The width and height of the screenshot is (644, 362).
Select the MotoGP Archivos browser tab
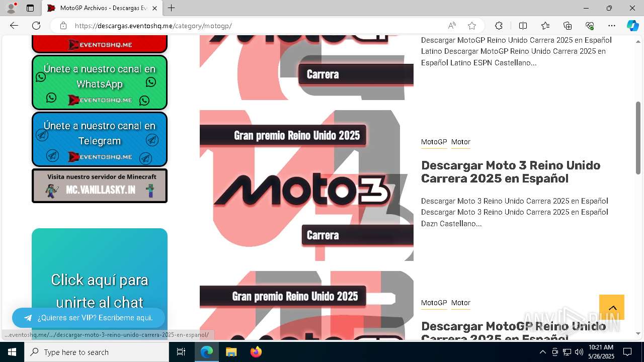click(102, 8)
